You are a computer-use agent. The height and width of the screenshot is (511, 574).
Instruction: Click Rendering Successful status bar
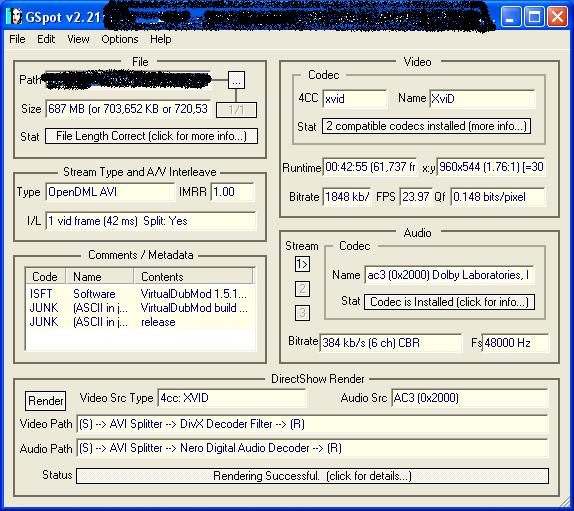(x=312, y=476)
